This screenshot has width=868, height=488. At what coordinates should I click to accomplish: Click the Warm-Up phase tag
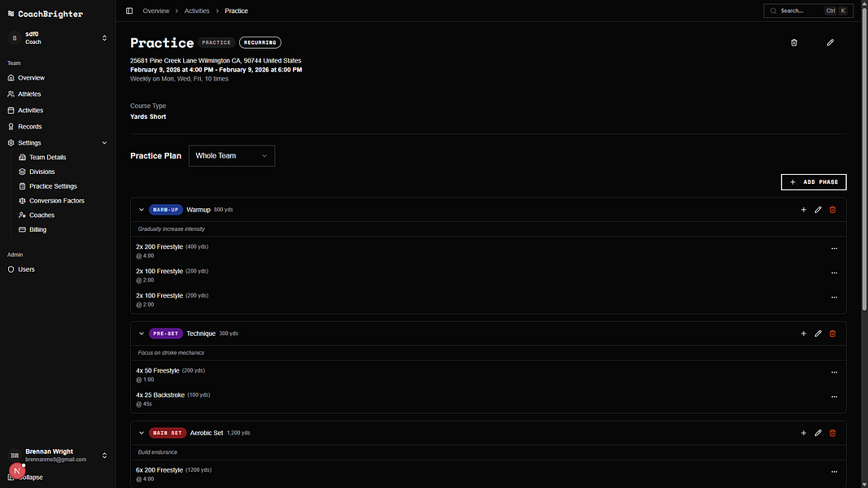point(165,210)
